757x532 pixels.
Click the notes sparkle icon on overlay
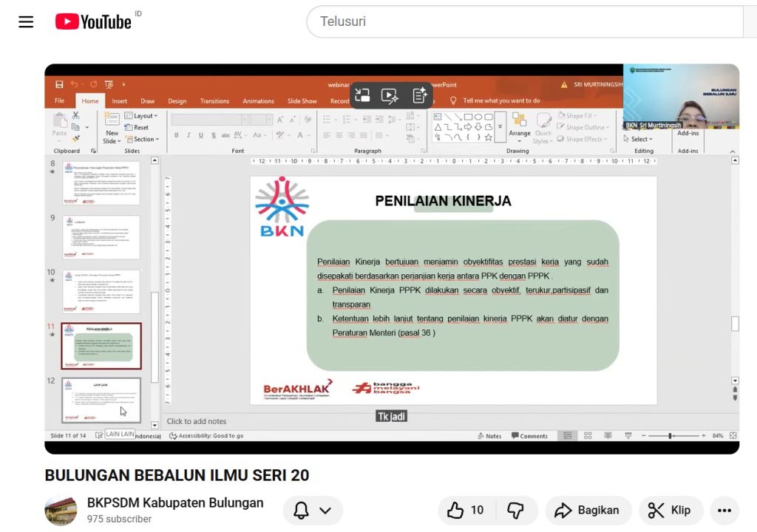[419, 95]
